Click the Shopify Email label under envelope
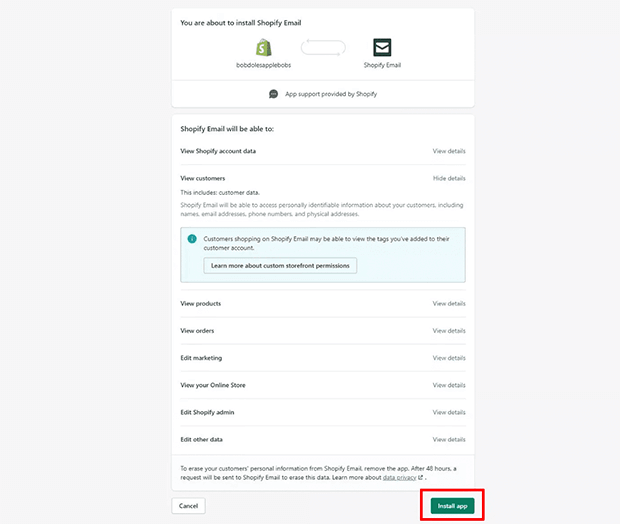This screenshot has height=524, width=620. [x=382, y=65]
